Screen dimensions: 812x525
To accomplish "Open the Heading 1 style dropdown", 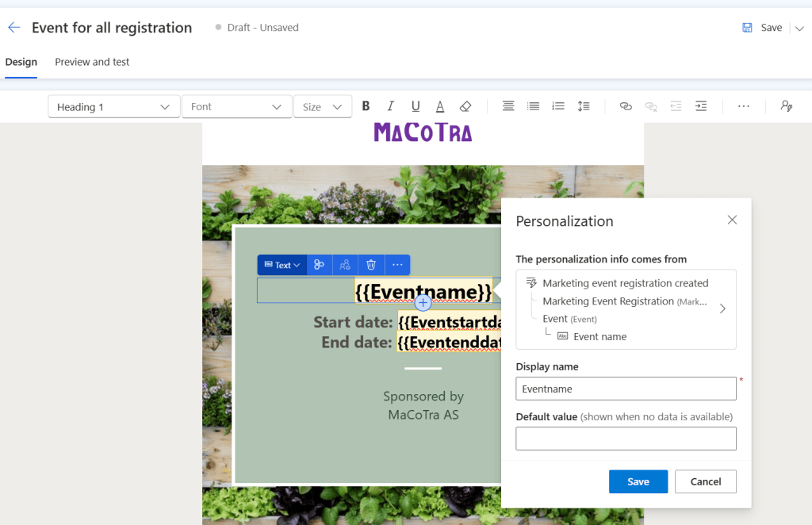I will pyautogui.click(x=113, y=107).
